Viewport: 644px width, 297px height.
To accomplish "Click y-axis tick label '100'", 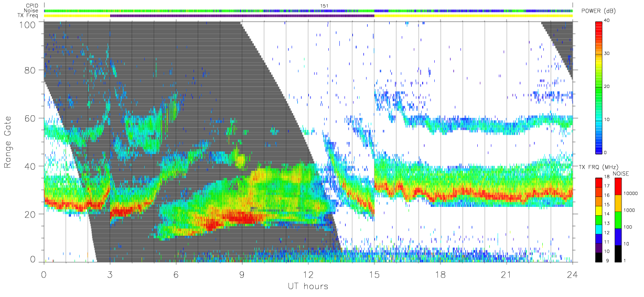I will 28,24.
